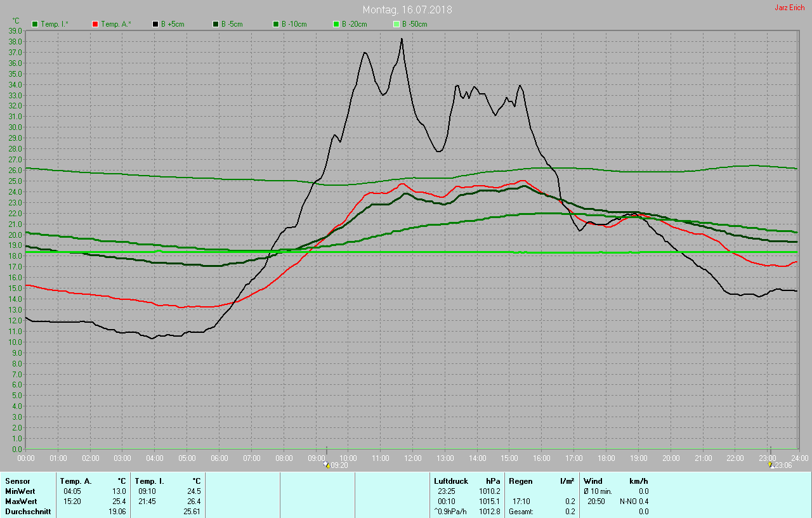812x518 pixels.
Task: Click the sunset marker icon at 23:06
Action: (770, 465)
